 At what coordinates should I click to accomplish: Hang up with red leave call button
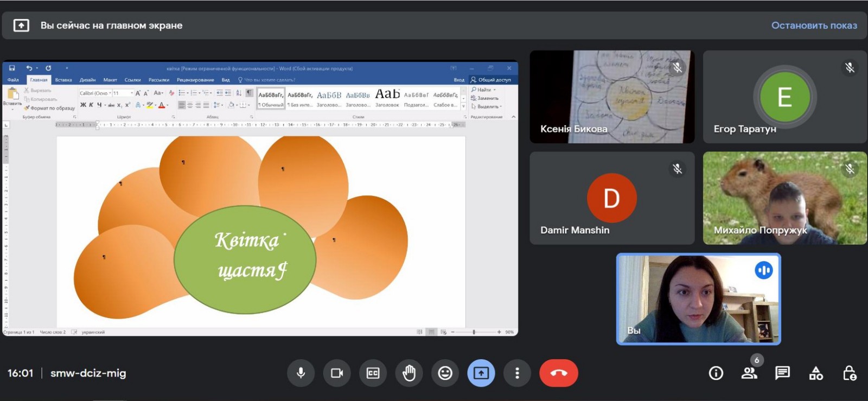pyautogui.click(x=558, y=373)
